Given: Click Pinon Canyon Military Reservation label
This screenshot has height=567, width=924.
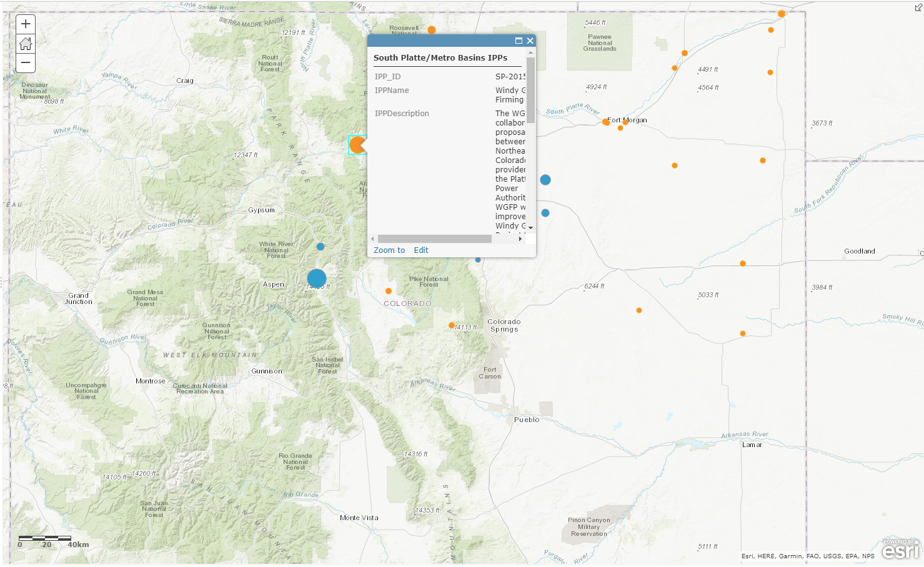Looking at the screenshot, I should (x=589, y=527).
